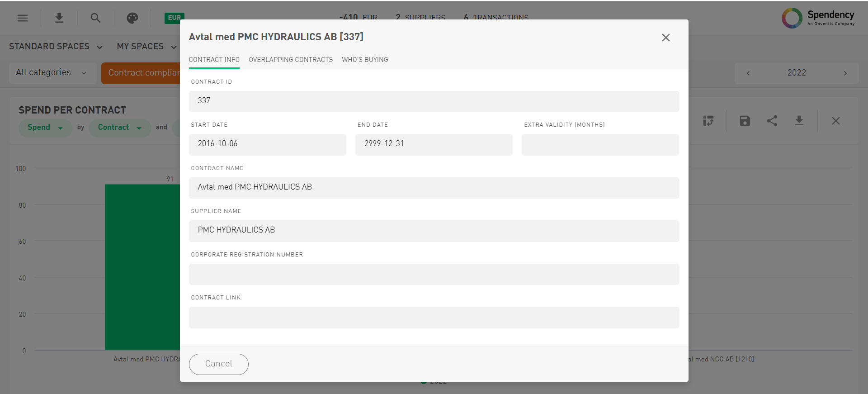Open the hamburger main menu

(23, 18)
